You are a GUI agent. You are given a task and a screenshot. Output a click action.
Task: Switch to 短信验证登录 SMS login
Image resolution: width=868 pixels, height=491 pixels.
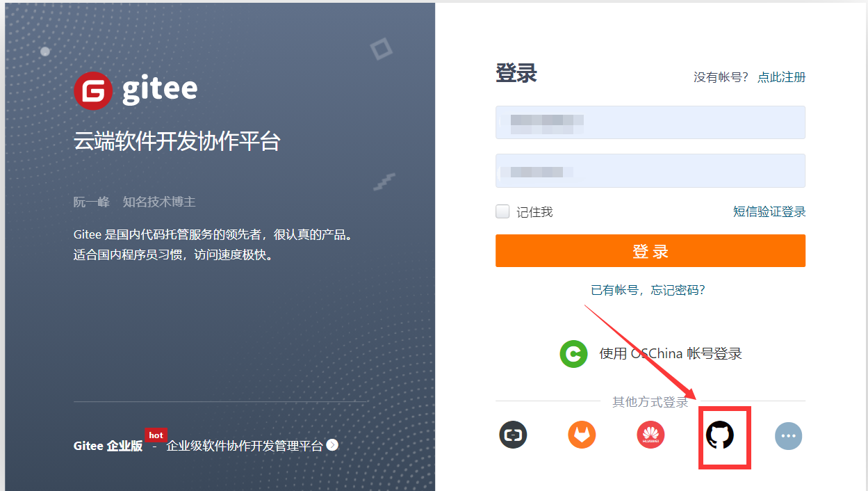point(770,211)
